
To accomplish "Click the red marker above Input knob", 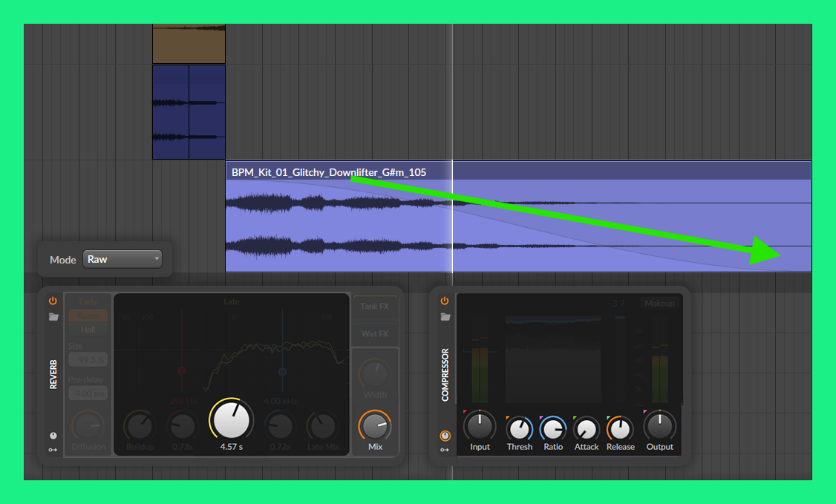I will 466,413.
